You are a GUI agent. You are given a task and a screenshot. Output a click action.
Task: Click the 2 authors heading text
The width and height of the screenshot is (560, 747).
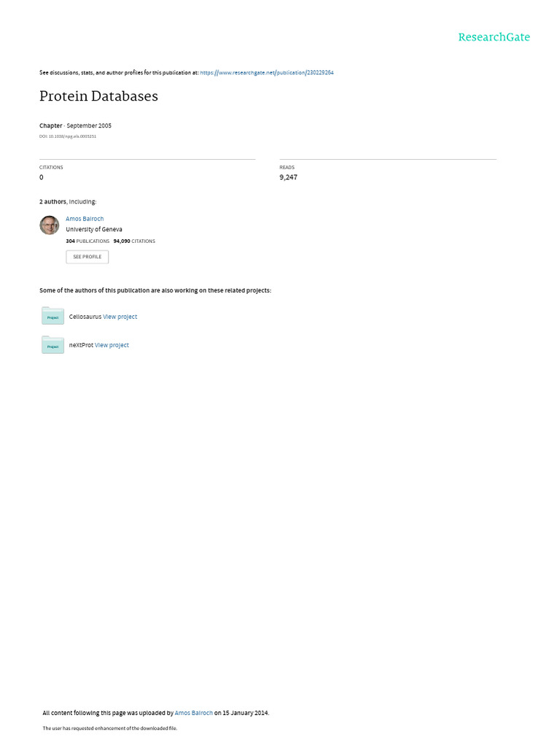[x=68, y=202]
